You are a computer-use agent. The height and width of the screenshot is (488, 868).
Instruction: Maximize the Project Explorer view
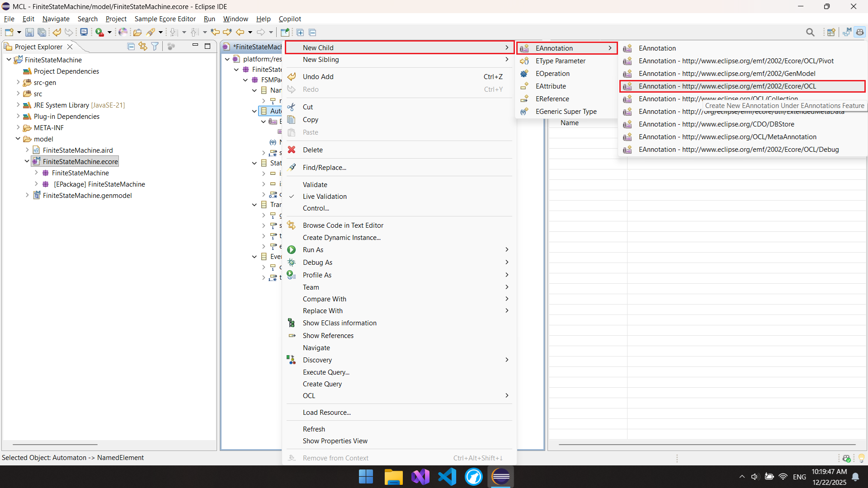click(208, 46)
